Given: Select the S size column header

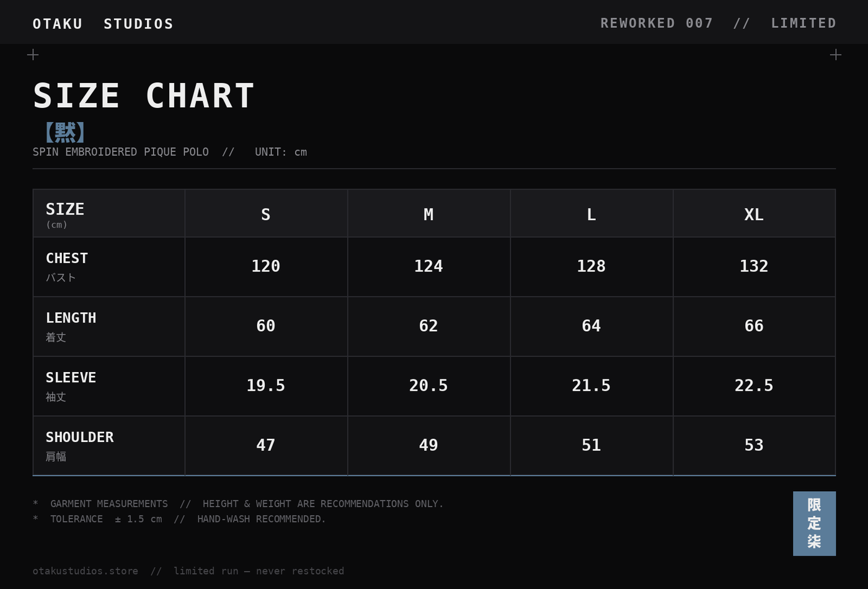Looking at the screenshot, I should point(266,214).
